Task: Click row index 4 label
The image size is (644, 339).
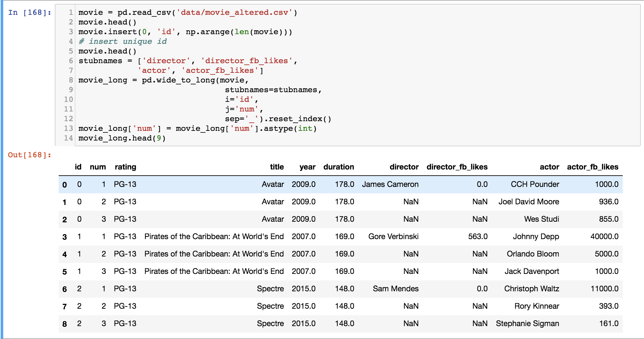Action: (x=64, y=254)
